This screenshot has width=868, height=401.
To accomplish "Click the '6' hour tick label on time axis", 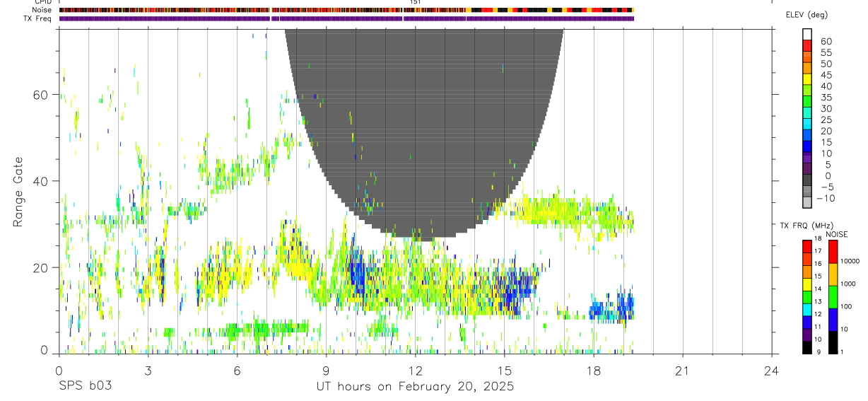I will pos(237,371).
